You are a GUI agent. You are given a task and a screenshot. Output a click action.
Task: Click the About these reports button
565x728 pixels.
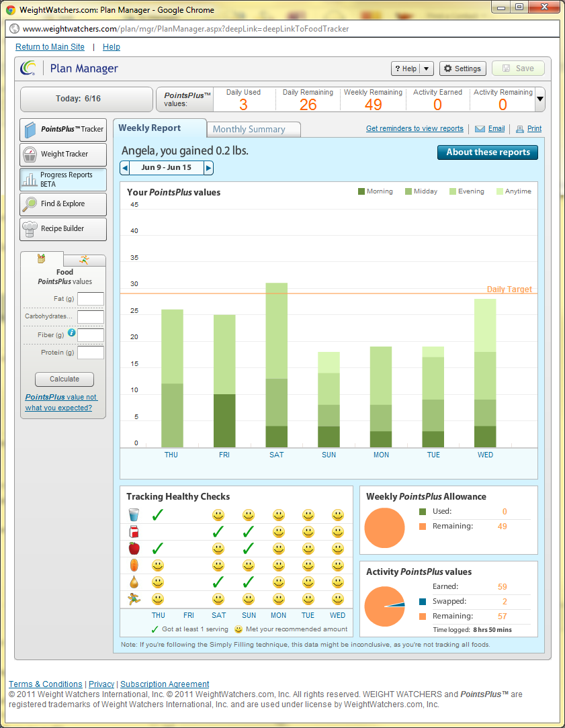point(488,152)
